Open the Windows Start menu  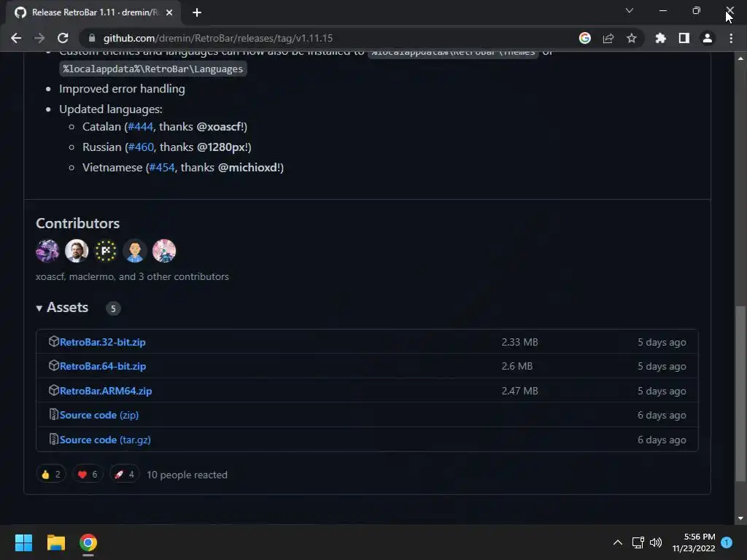(x=23, y=542)
